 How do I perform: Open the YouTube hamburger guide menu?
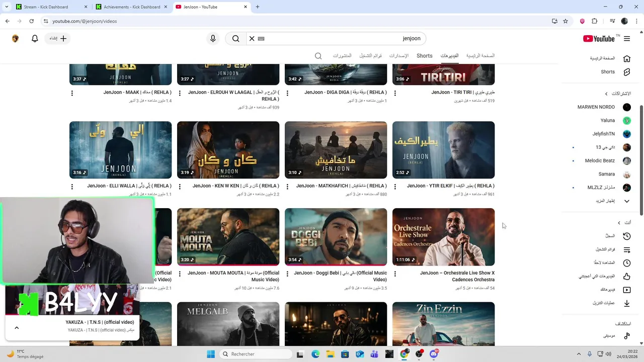tap(627, 39)
